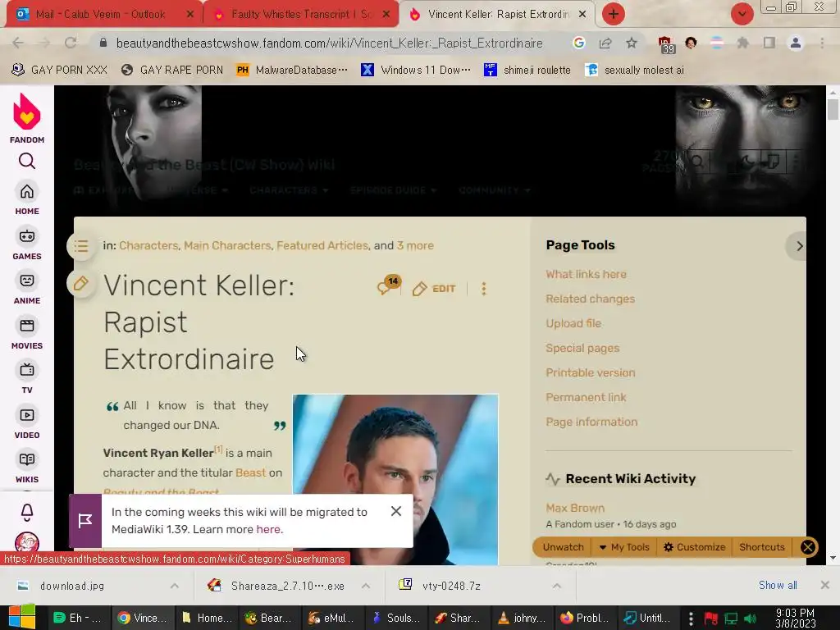Share this page icon in address bar
This screenshot has height=630, width=840.
(x=605, y=43)
